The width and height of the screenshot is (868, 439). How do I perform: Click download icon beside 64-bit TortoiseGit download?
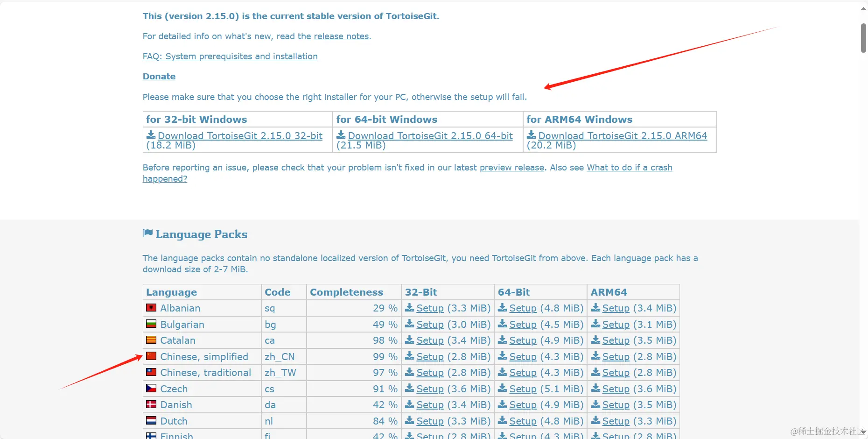click(341, 135)
